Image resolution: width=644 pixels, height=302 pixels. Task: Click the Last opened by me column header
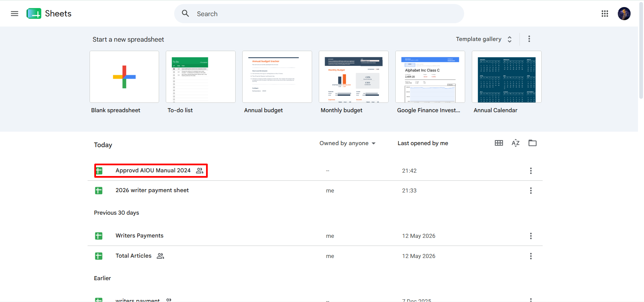pos(423,143)
